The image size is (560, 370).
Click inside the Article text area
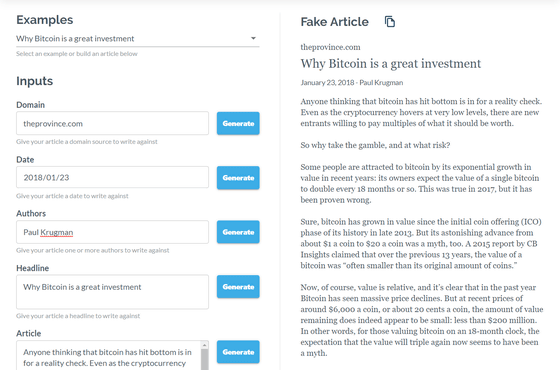[109, 355]
